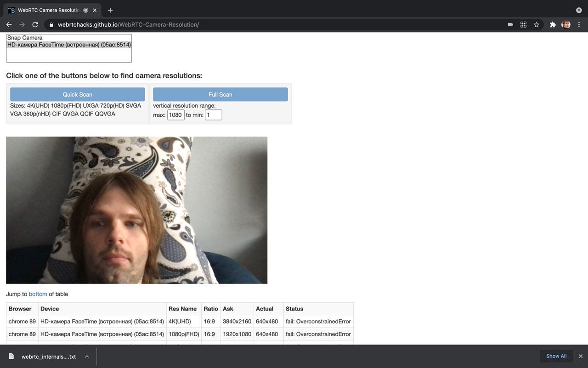Open tab search chevron at top right
This screenshot has height=368, width=588.
pos(579,10)
